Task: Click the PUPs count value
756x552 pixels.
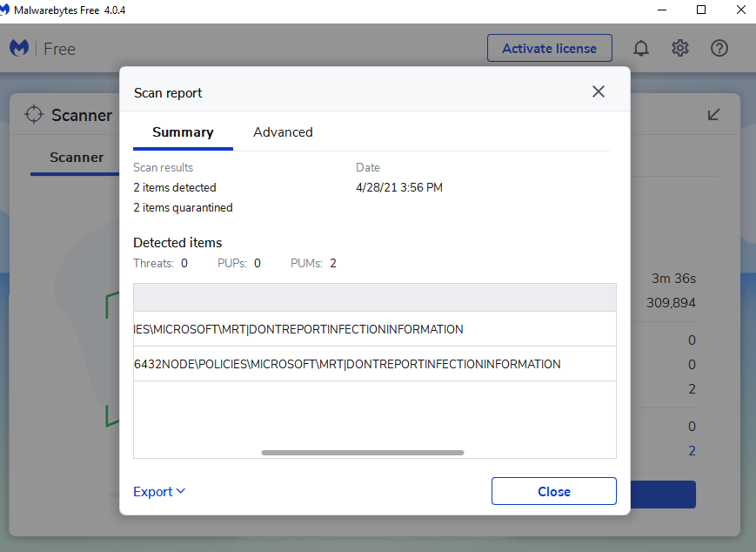Action: tap(258, 264)
